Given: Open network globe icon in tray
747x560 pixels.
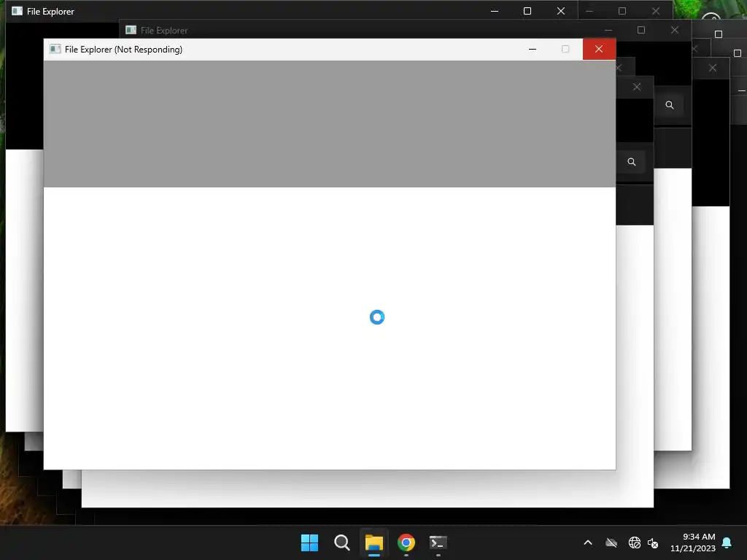Looking at the screenshot, I should click(x=634, y=542).
